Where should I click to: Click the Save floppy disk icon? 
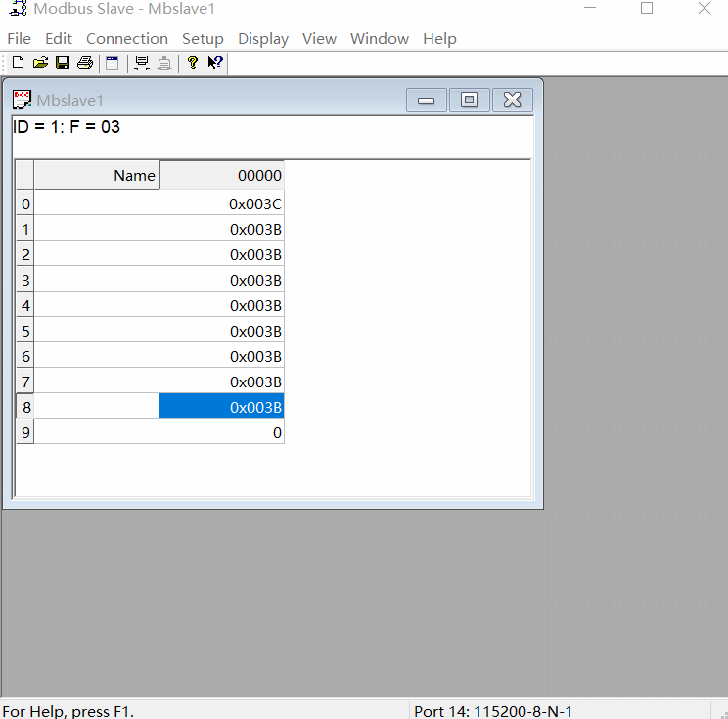(62, 64)
